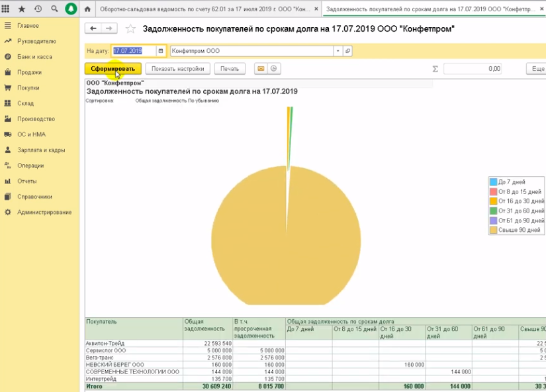Image resolution: width=546 pixels, height=392 pixels.
Task: Open the Банк и касса sidebar section
Action: coord(34,57)
